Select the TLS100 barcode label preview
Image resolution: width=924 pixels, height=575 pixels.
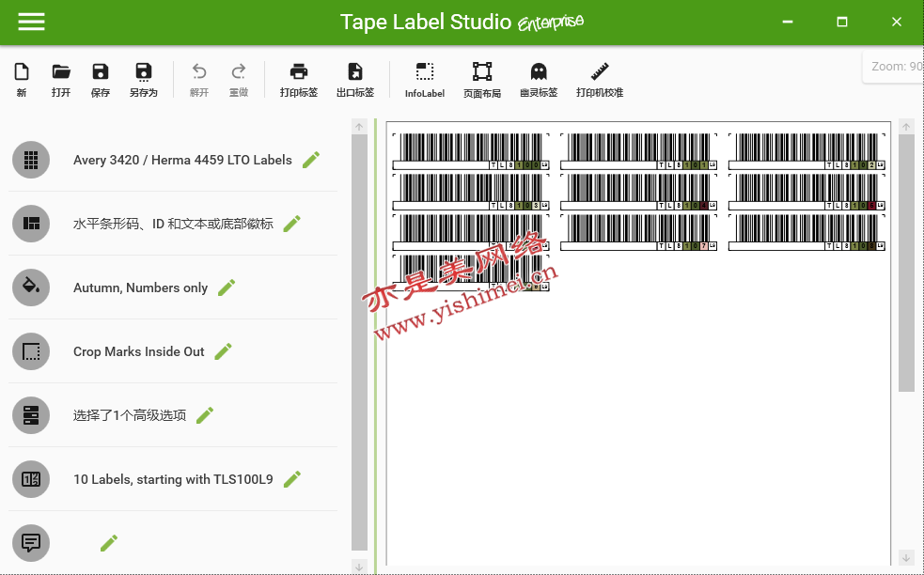[471, 151]
